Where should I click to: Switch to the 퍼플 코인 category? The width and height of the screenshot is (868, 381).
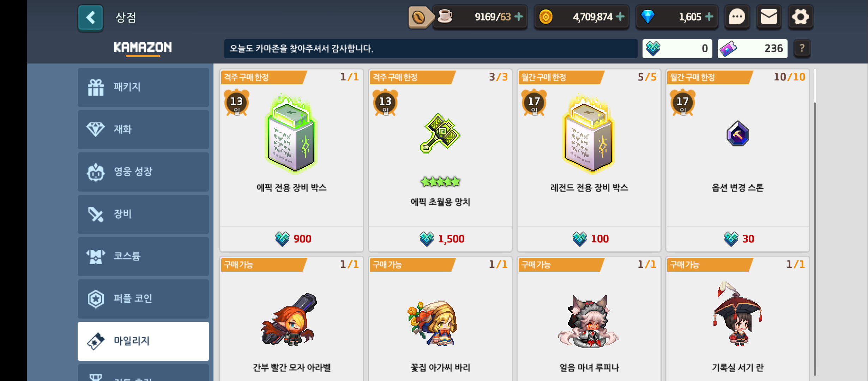(143, 299)
